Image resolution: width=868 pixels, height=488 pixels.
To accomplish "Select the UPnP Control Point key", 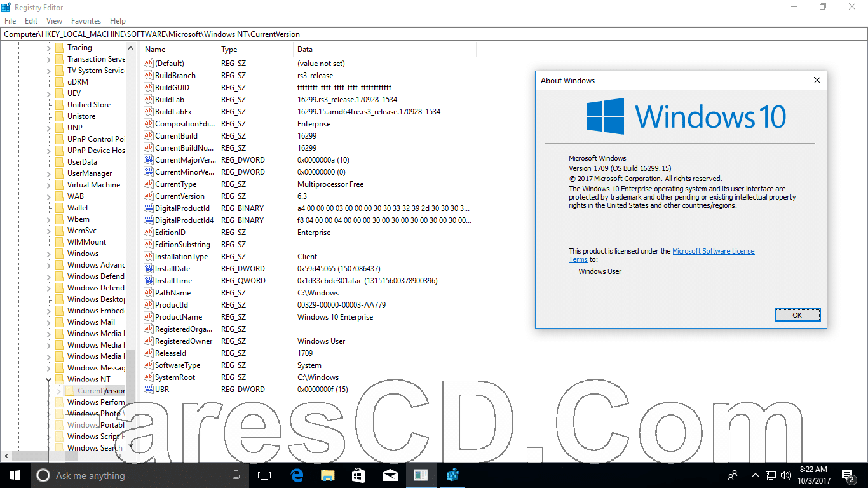I will pyautogui.click(x=97, y=139).
